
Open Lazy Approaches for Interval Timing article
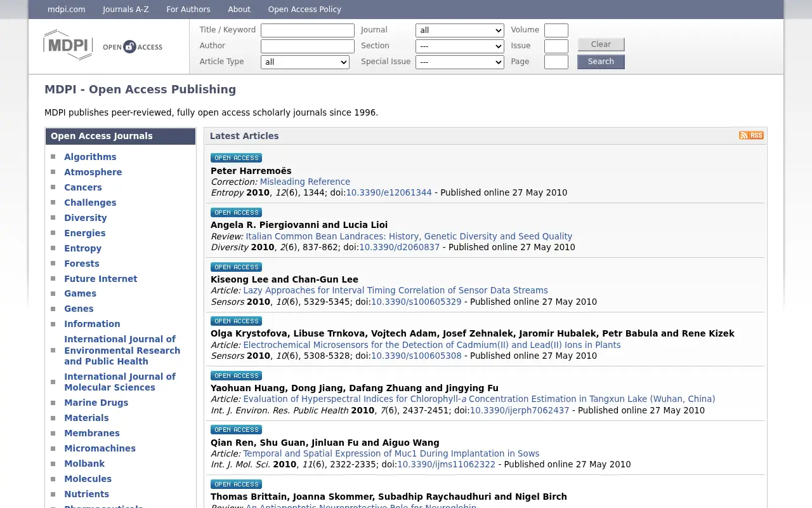395,290
